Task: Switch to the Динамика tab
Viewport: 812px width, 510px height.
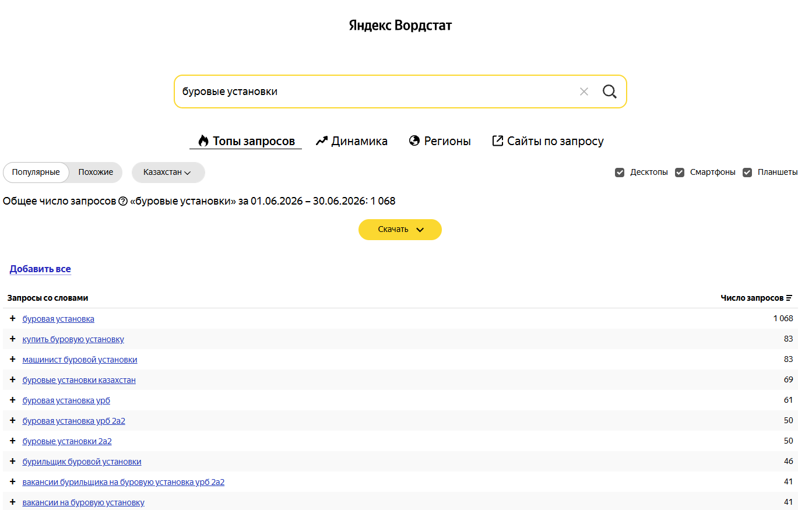Action: point(351,141)
